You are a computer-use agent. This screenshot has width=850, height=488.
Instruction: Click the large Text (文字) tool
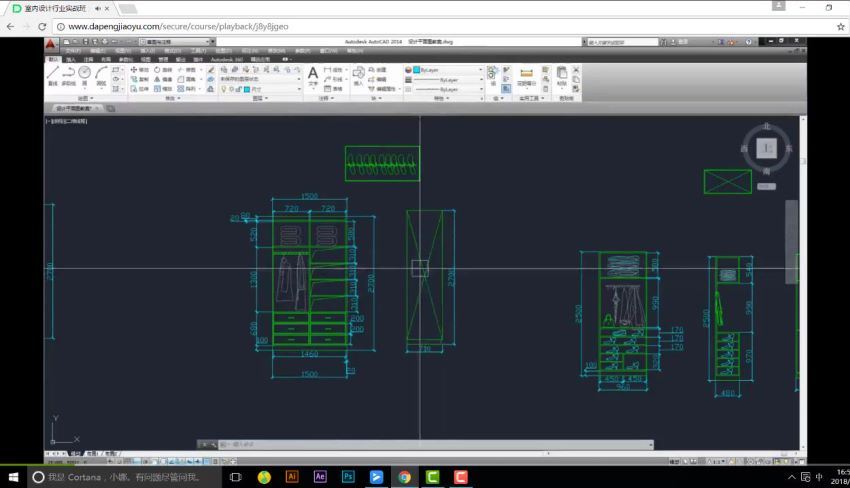click(313, 76)
